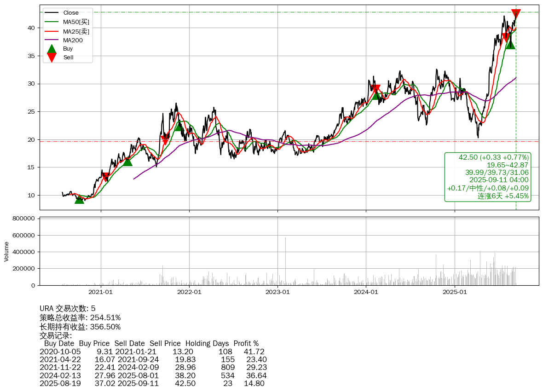Viewport: 543px width, 392px height.
Task: Click the first green buy triangle near 2020-10
Action: 79,199
